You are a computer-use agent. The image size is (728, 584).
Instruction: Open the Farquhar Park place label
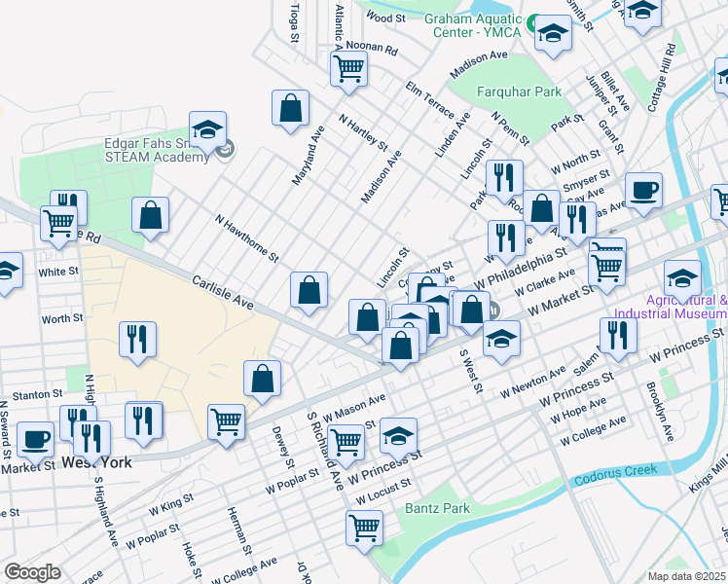(519, 91)
